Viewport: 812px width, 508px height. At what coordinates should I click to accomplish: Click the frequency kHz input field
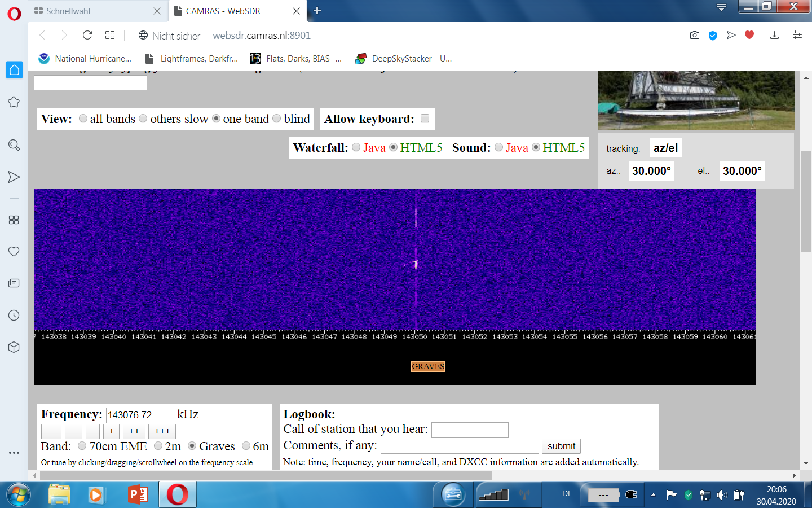(x=140, y=415)
